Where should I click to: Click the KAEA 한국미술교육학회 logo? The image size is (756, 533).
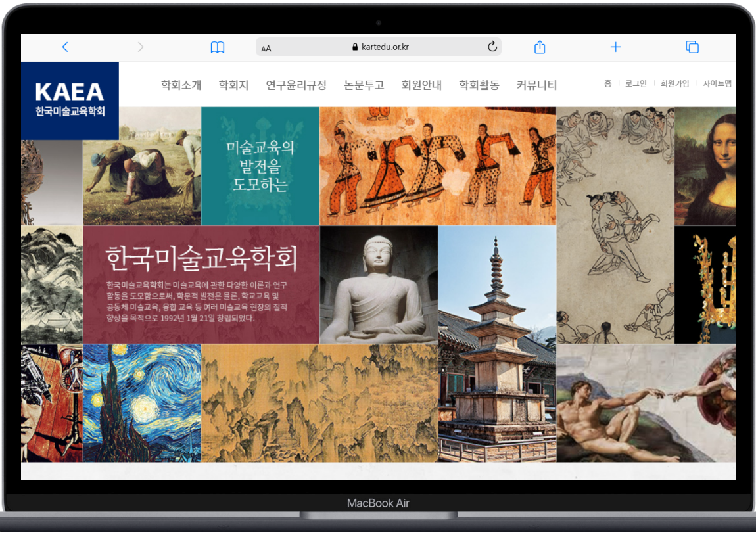pyautogui.click(x=70, y=100)
